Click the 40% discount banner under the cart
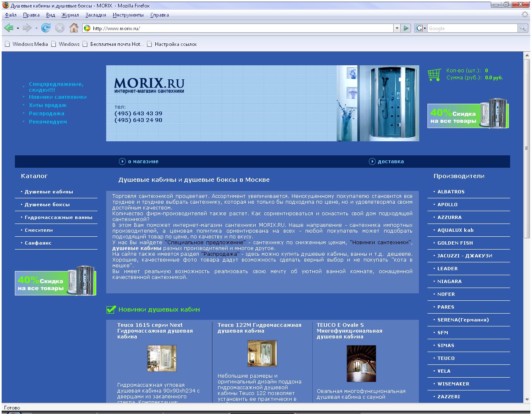Image resolution: width=532 pixels, height=414 pixels. coord(468,113)
